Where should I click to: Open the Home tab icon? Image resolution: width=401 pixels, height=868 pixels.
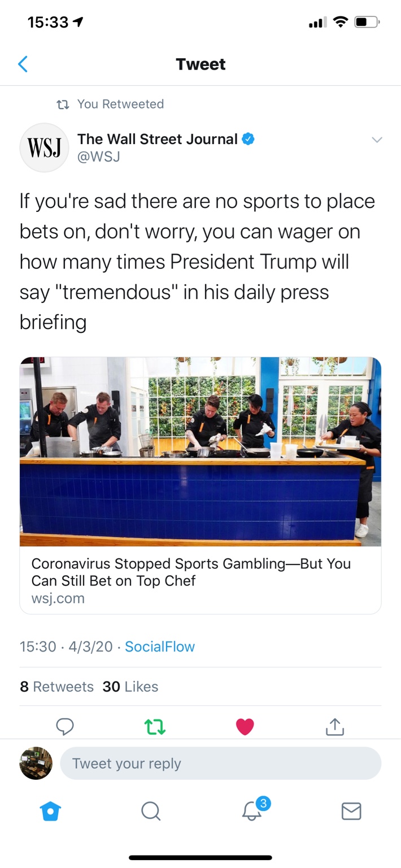[50, 811]
